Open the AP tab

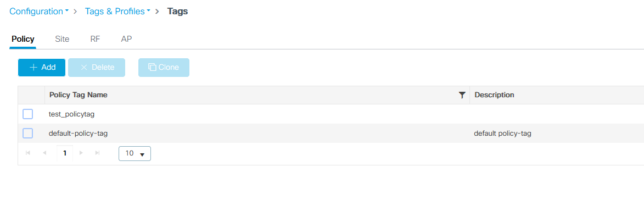tap(126, 39)
